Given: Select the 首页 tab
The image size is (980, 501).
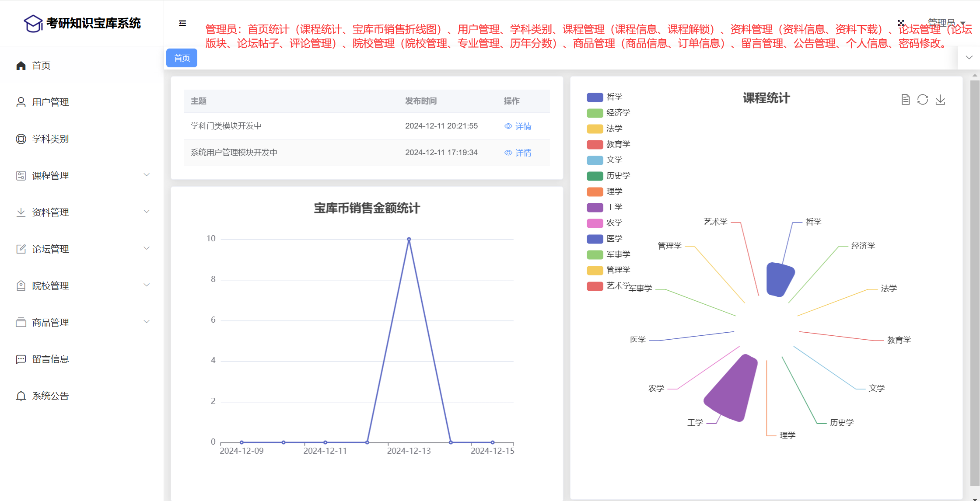Looking at the screenshot, I should [182, 58].
